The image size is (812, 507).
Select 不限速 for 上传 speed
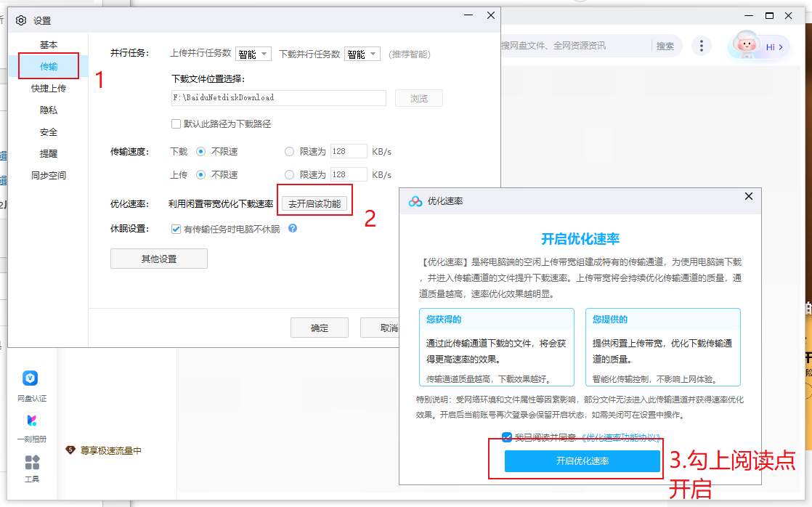click(201, 175)
